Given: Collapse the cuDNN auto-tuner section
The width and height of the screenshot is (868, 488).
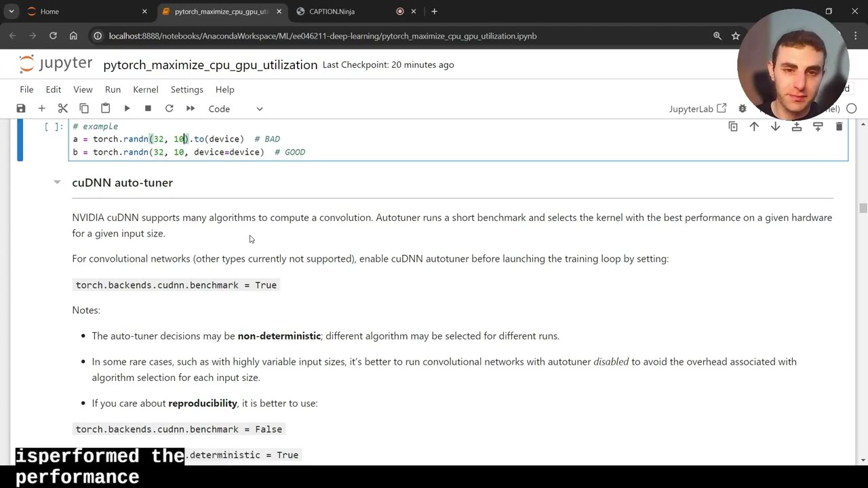Looking at the screenshot, I should (x=57, y=182).
